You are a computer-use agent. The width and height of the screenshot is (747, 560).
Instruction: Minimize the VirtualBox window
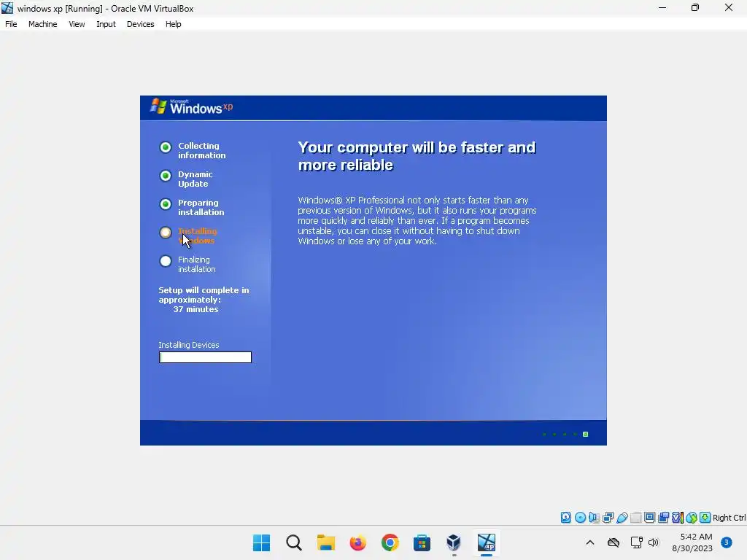point(662,7)
